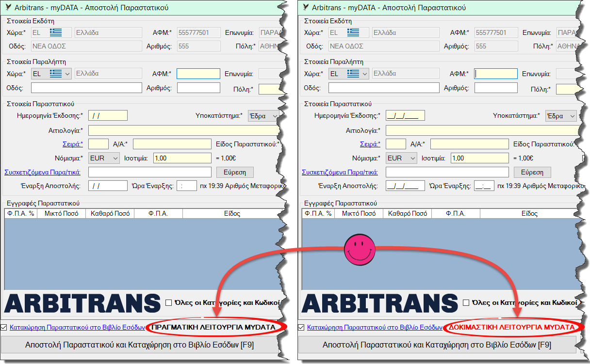Viewport: 590px width, 364px height.
Task: Focus the Ημερομηνία Έκδοσης date field in left window
Action: (108, 116)
